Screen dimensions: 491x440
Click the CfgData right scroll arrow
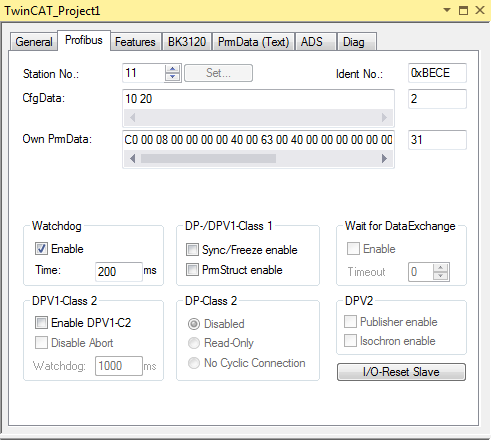click(384, 117)
